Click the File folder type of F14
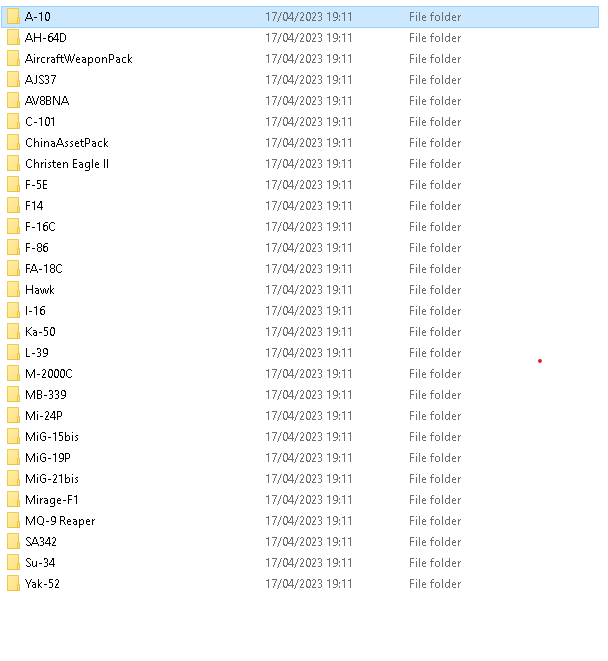 click(x=435, y=206)
